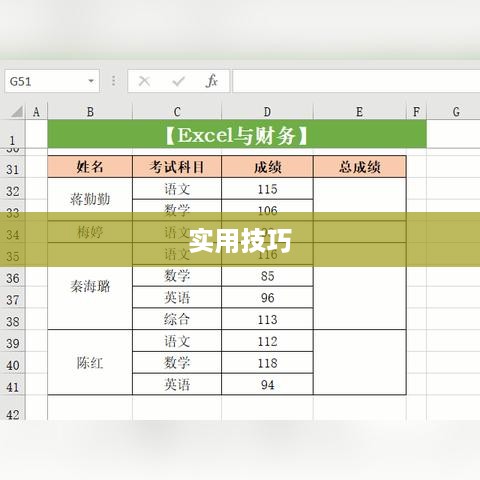Viewport: 480px width, 480px height.
Task: Click the Enter checkmark icon in formula bar
Action: [178, 81]
